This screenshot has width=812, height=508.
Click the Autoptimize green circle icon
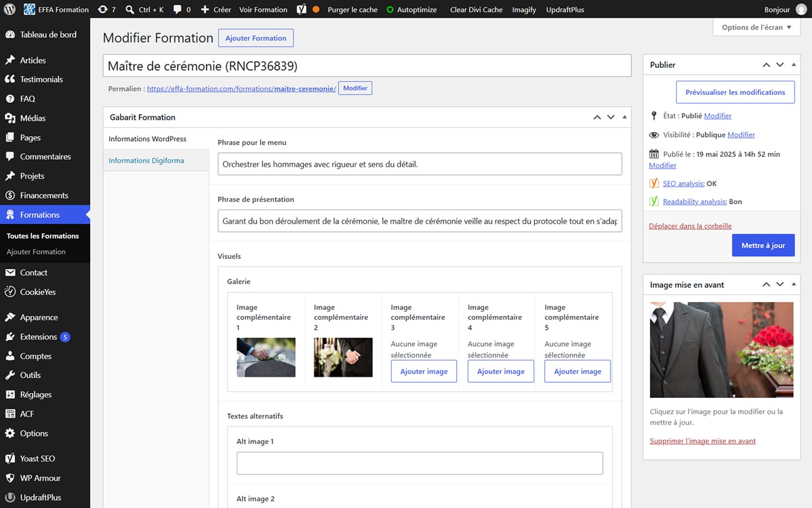tap(390, 10)
